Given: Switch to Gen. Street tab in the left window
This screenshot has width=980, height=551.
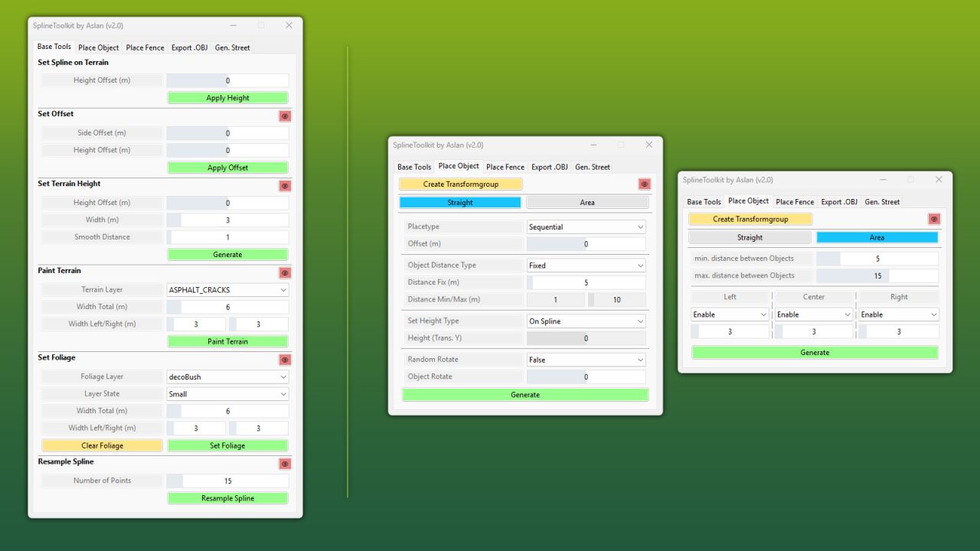Looking at the screenshot, I should (232, 47).
